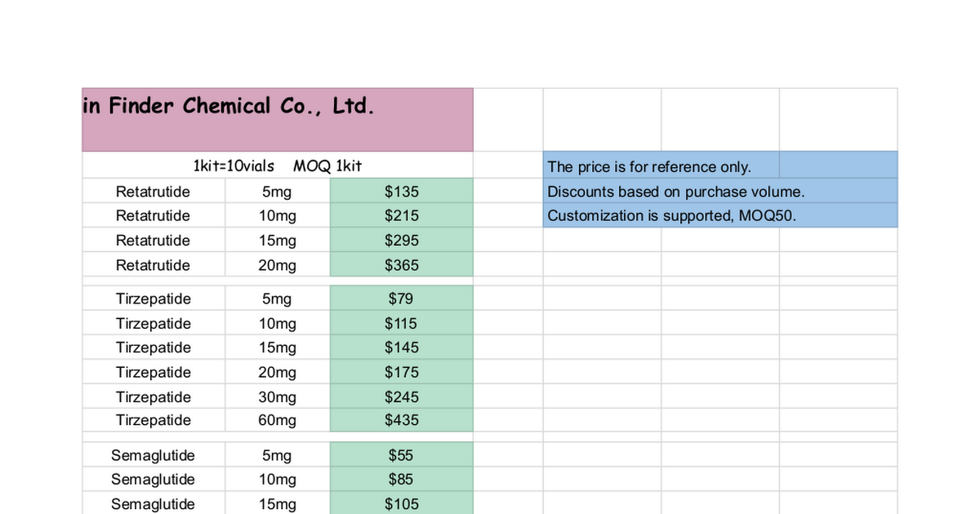This screenshot has width=980, height=514.
Task: Select the 10mg dose beside $115
Action: pyautogui.click(x=277, y=324)
